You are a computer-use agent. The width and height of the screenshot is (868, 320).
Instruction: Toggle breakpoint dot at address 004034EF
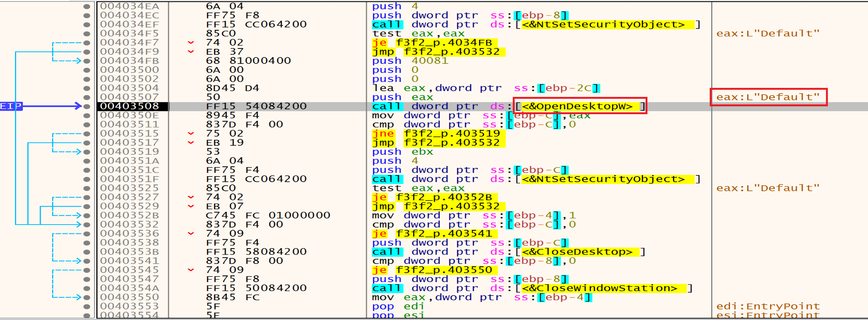pyautogui.click(x=87, y=24)
